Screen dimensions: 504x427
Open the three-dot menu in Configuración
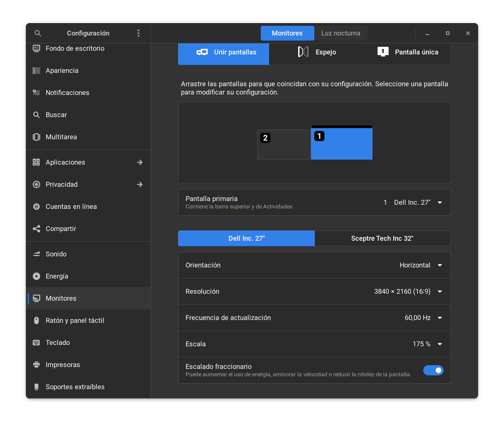point(138,33)
